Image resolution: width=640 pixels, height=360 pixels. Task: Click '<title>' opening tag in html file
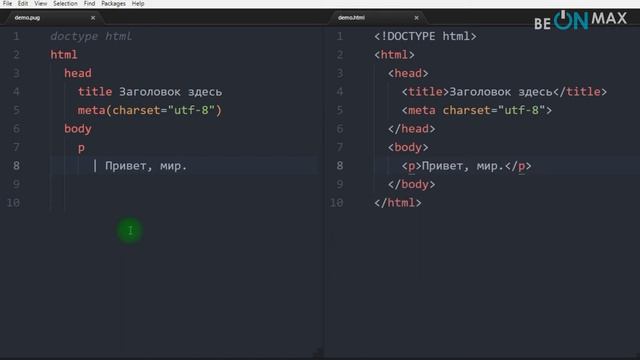point(425,92)
